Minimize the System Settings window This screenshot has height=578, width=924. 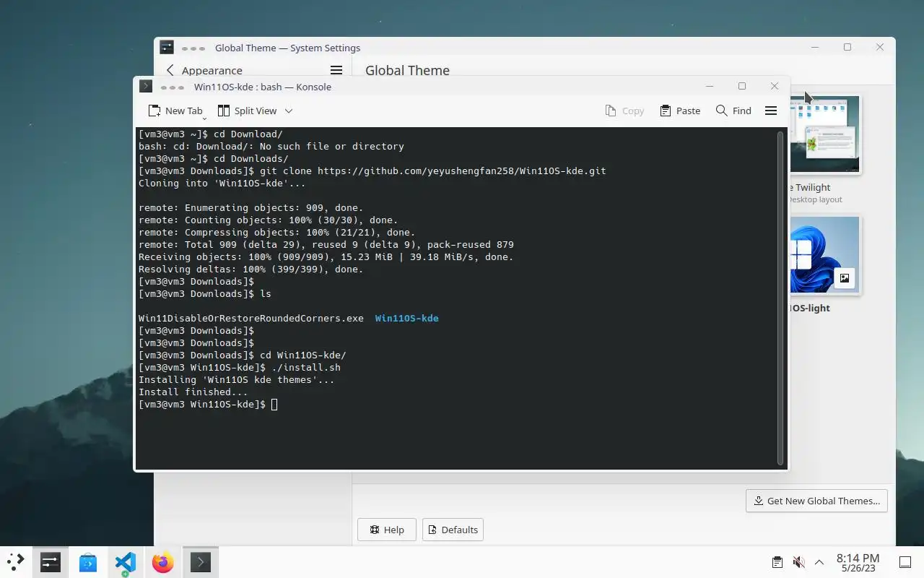point(814,47)
